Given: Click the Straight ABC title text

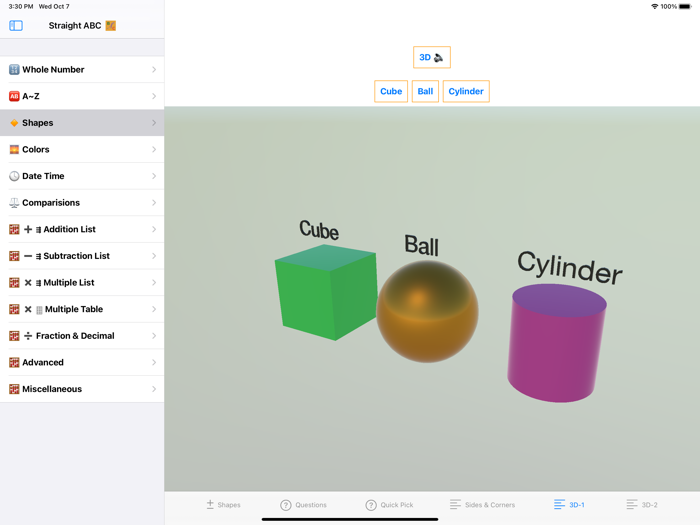Looking at the screenshot, I should click(x=75, y=25).
